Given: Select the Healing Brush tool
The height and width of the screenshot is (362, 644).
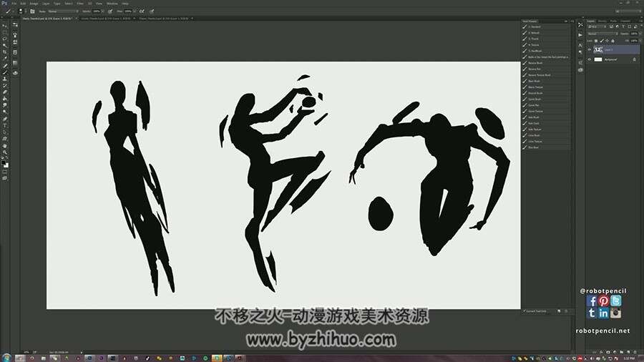Looking at the screenshot, I should [5, 65].
